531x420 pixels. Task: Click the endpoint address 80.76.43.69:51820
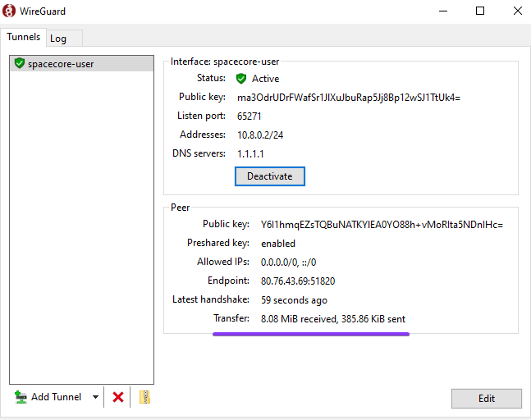[x=298, y=281]
